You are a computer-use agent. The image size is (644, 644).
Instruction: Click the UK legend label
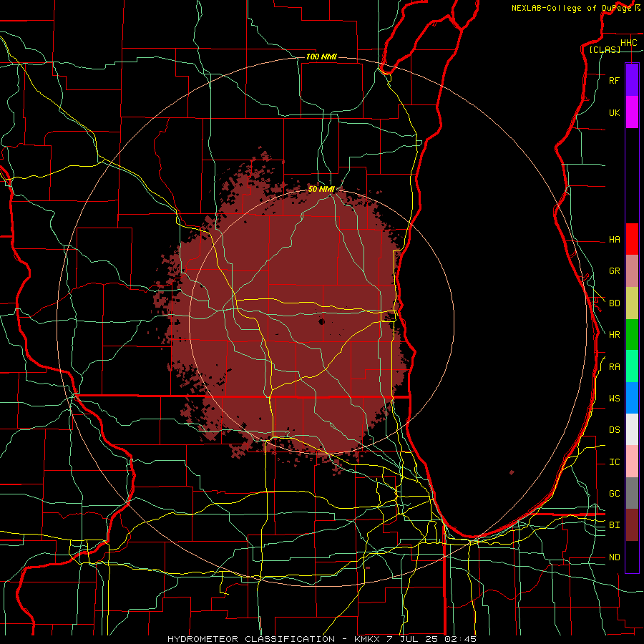coord(614,112)
